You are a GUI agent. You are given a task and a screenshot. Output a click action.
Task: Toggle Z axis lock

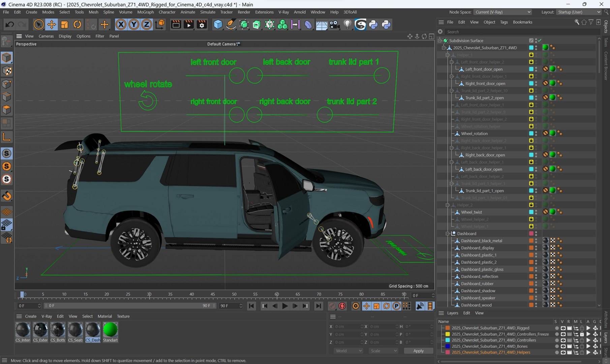tap(147, 24)
